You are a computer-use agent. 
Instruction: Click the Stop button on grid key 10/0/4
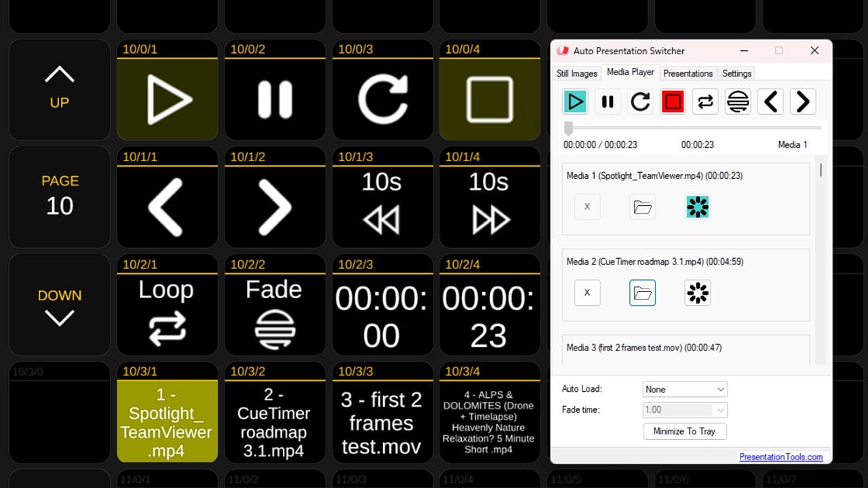coord(490,90)
